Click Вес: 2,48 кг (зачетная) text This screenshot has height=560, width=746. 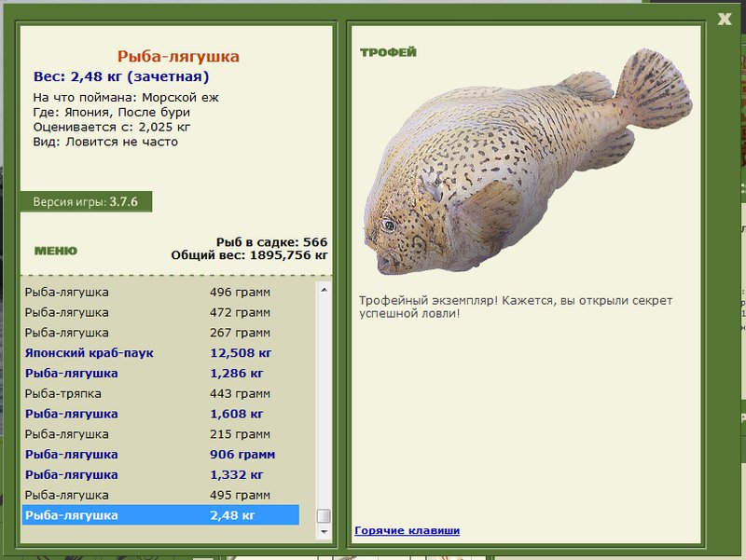pos(121,76)
